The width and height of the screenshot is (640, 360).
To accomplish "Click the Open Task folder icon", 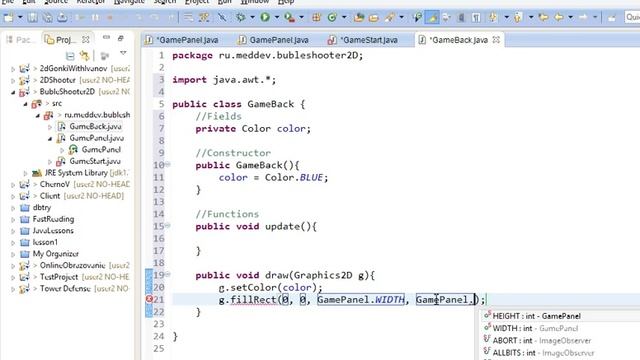I will click(x=373, y=18).
